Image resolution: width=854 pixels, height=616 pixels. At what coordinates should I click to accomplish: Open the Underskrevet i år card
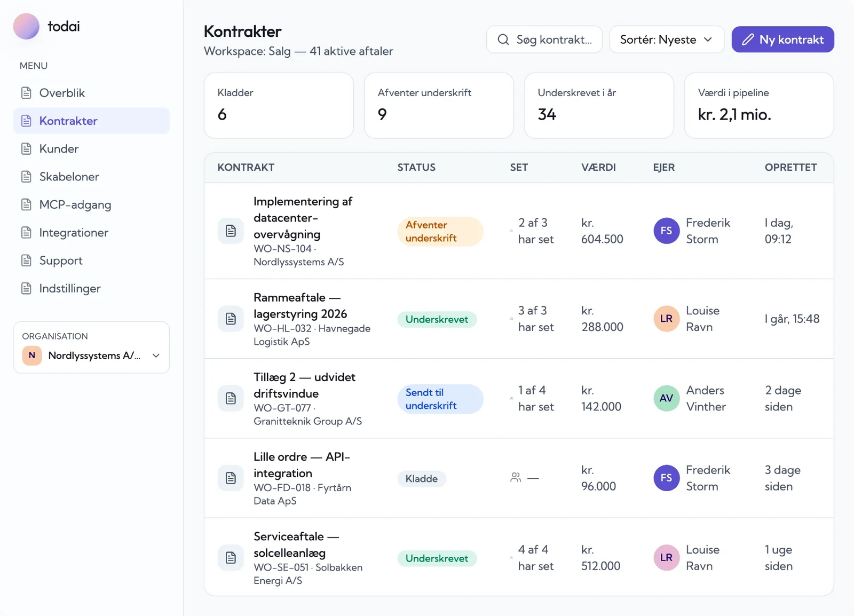(599, 106)
